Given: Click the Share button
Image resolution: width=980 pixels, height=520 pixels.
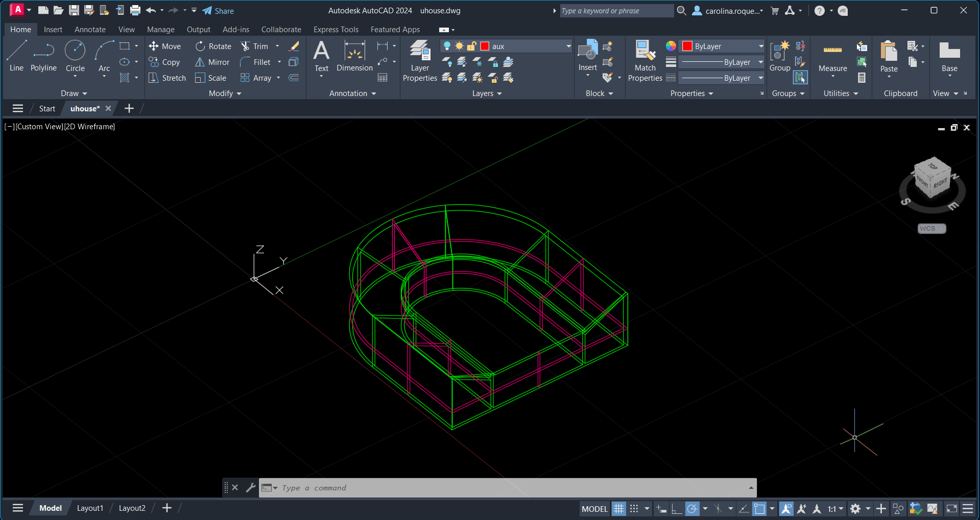Looking at the screenshot, I should coord(218,11).
